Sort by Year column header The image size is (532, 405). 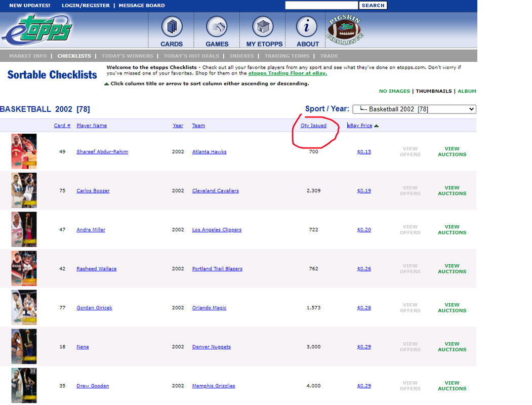[x=178, y=126]
